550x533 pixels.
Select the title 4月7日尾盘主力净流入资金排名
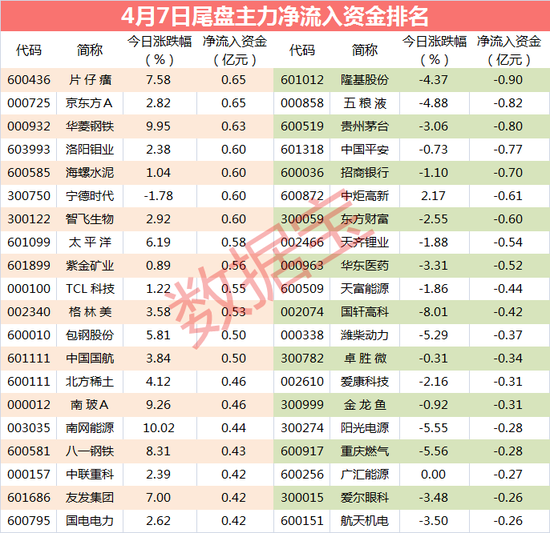point(275,16)
